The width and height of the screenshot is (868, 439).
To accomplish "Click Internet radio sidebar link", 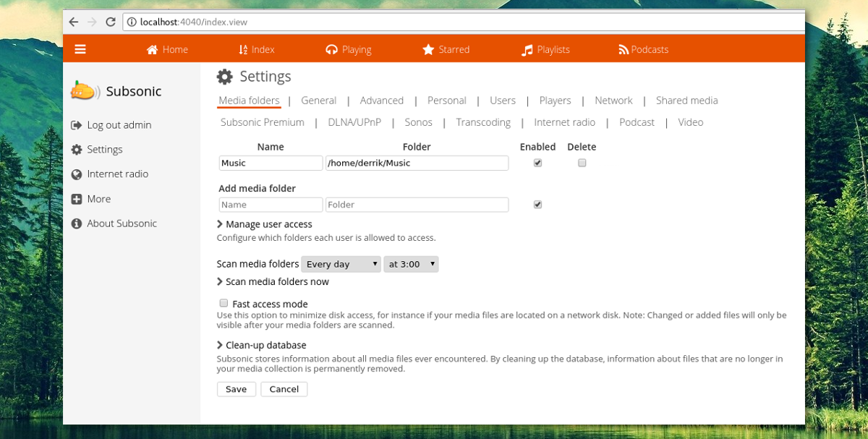I will 117,174.
